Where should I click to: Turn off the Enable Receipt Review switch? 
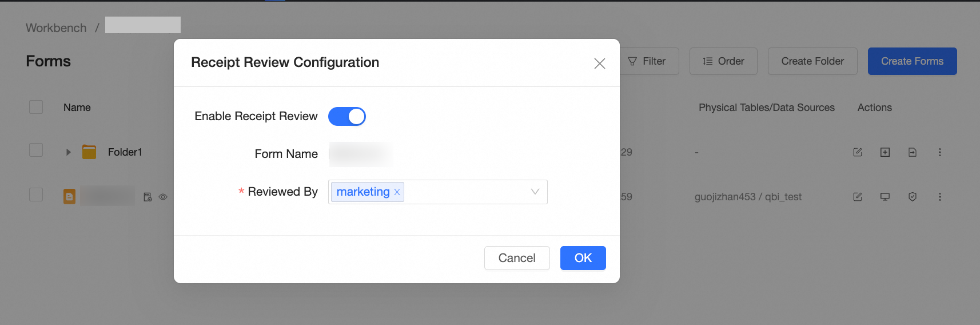[x=347, y=117]
